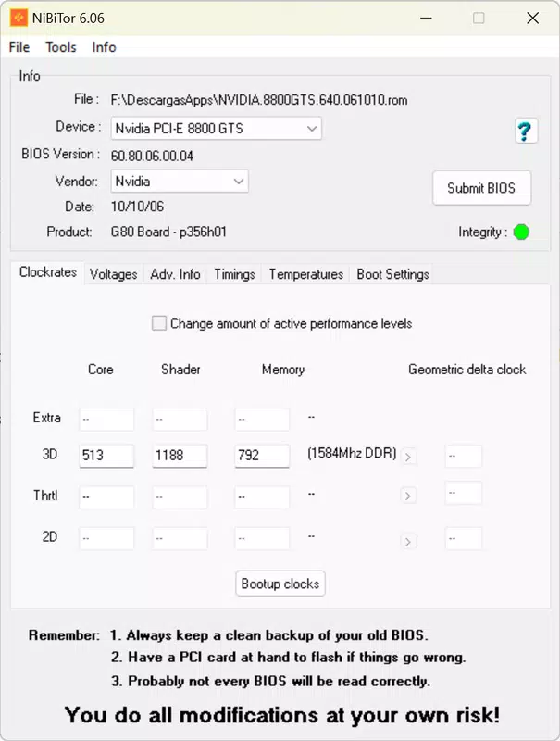The width and height of the screenshot is (560, 741).
Task: Switch to the Timings tab
Action: click(x=235, y=274)
